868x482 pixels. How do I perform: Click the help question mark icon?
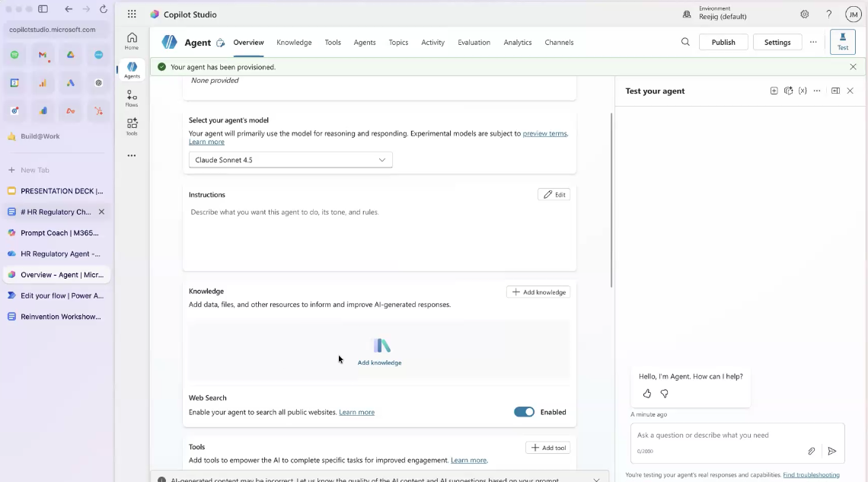click(829, 14)
